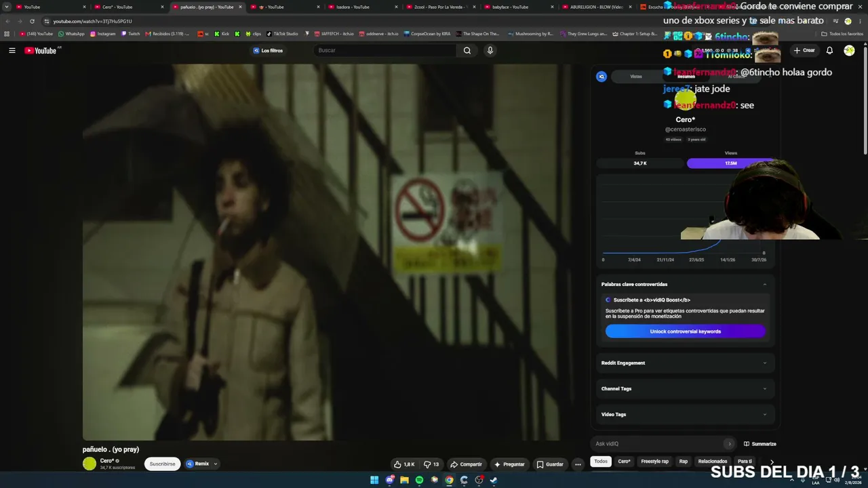Screen dimensions: 868x488
Task: Select the Freestyle rap filter chip
Action: point(654,462)
